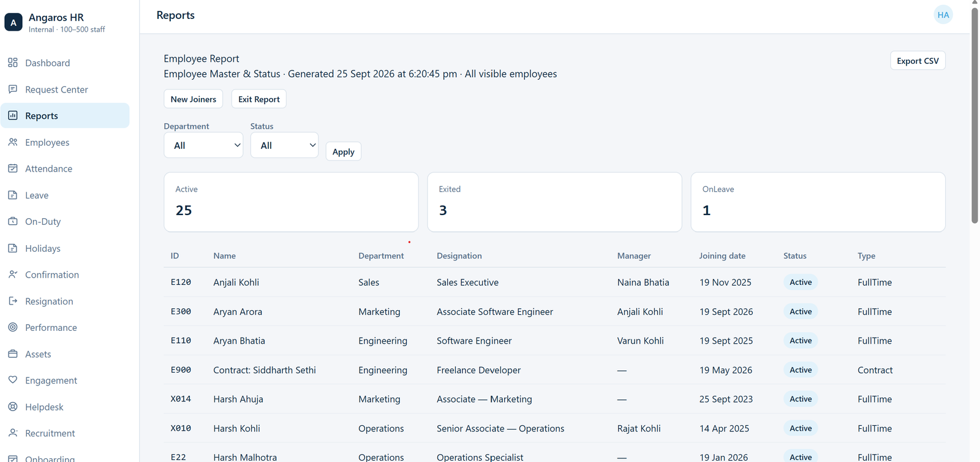Apply the selected filters
The height and width of the screenshot is (462, 980).
[343, 151]
